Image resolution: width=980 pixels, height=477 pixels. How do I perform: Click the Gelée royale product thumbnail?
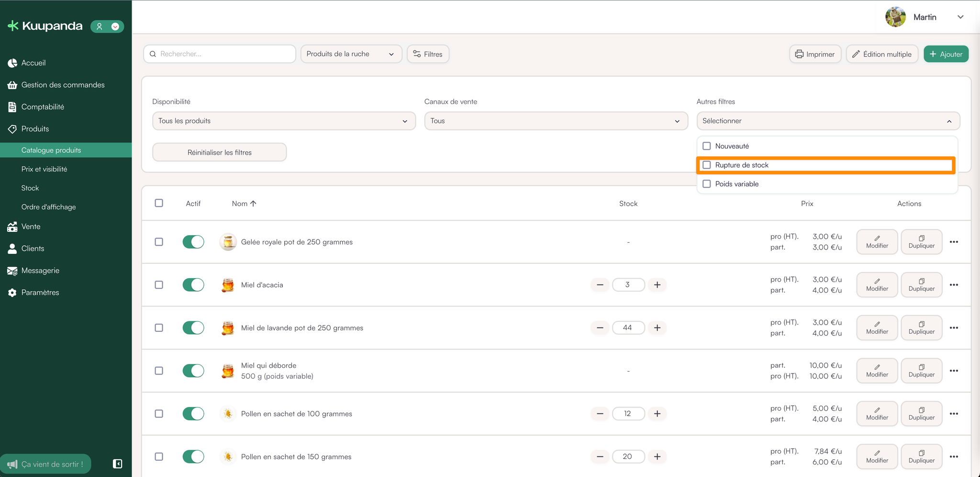coord(228,242)
